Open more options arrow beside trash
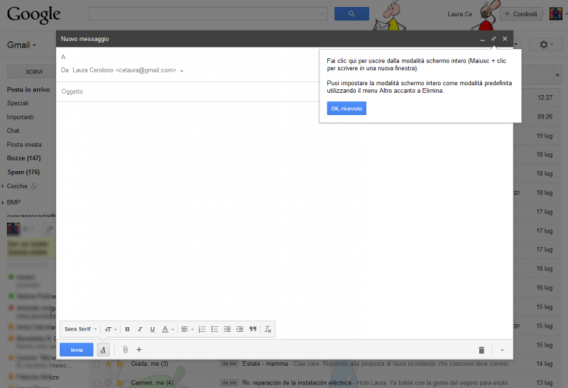This screenshot has width=568, height=388. pos(502,350)
